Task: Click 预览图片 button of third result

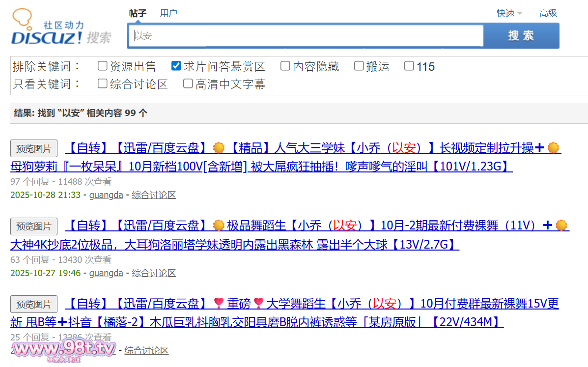Action: tap(34, 304)
